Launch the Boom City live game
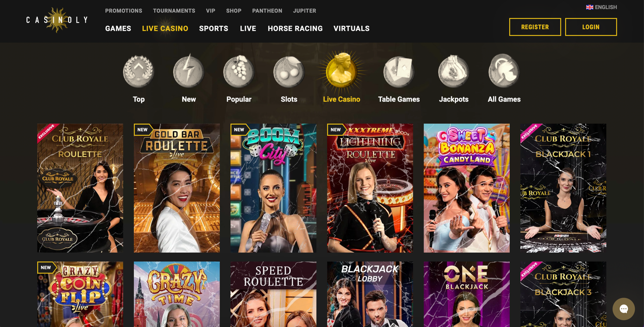This screenshot has height=327, width=644. point(273,188)
